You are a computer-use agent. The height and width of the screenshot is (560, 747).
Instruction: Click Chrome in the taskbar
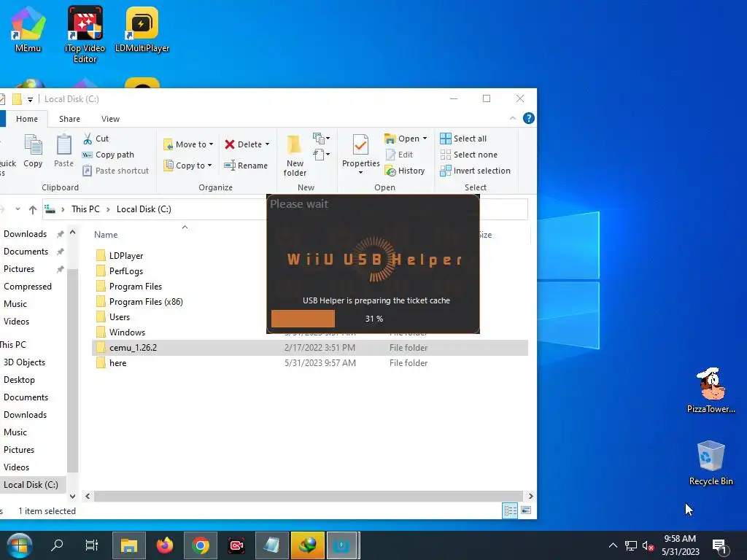201,545
